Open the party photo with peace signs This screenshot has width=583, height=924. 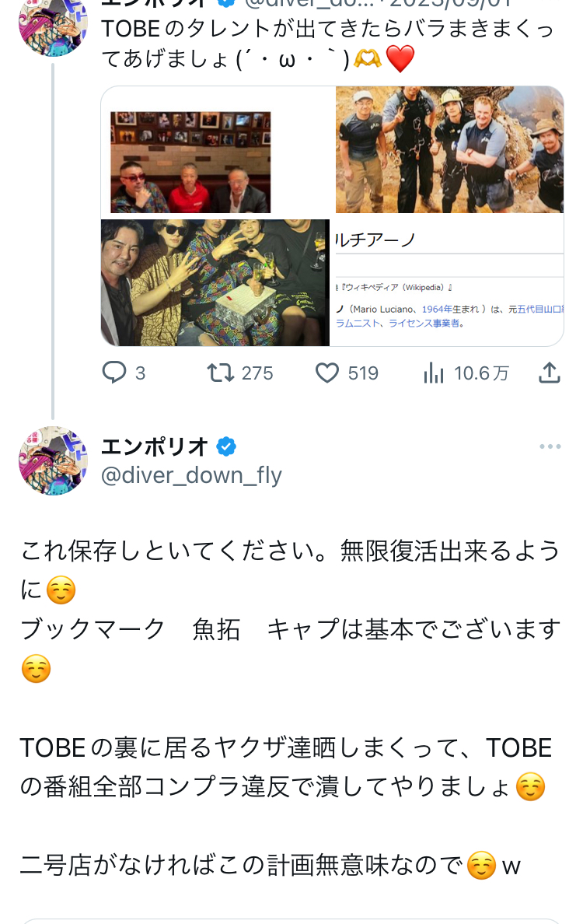pyautogui.click(x=215, y=282)
